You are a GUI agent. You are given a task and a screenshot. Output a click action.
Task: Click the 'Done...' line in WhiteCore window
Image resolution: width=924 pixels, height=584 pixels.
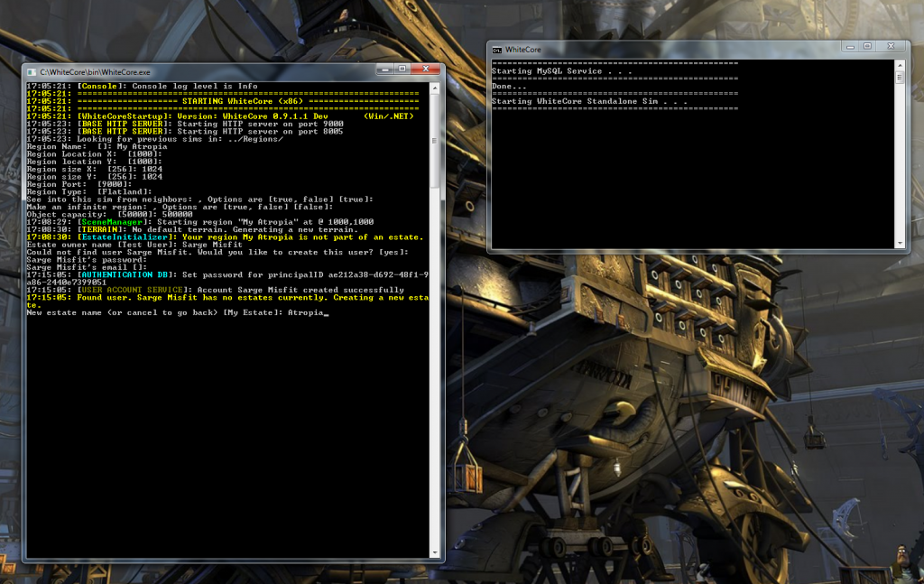[509, 86]
